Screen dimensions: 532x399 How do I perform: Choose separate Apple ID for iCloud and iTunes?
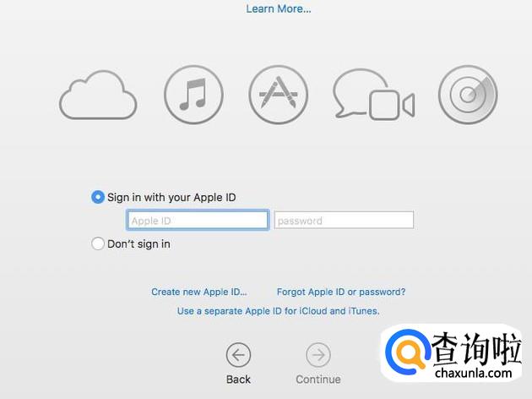point(278,311)
